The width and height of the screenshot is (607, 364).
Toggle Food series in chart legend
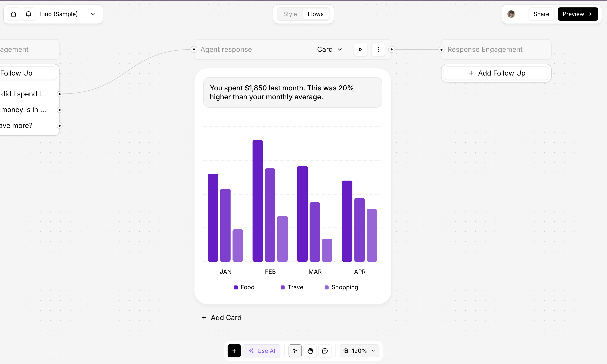[244, 287]
